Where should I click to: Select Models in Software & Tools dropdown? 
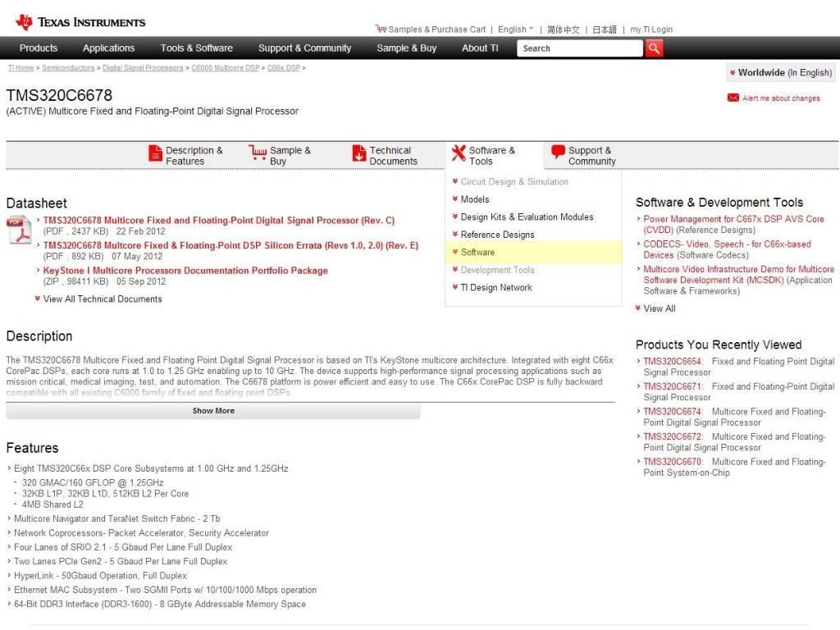[475, 199]
